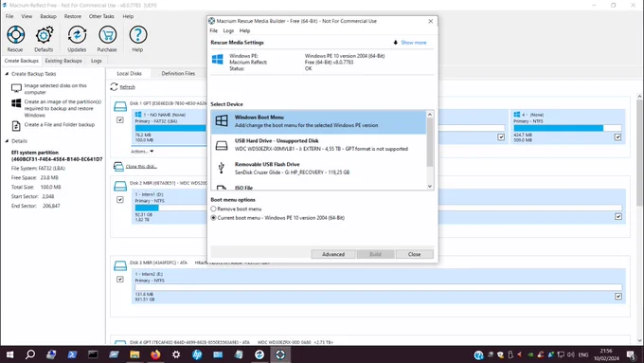Click Select Device list scrollbar thumb
This screenshot has height=363, width=644.
(430, 143)
